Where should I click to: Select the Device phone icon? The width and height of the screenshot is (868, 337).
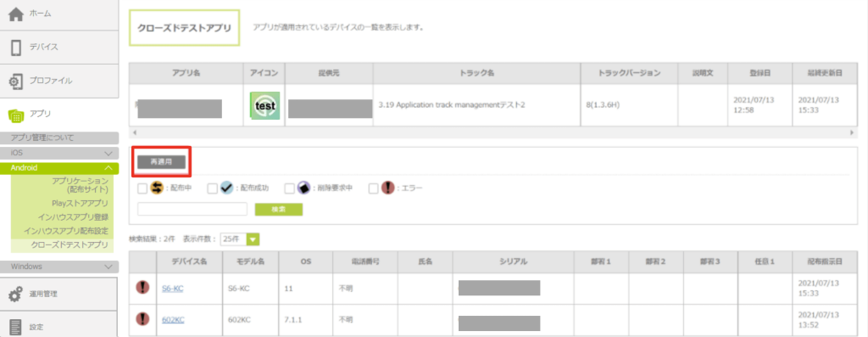click(x=16, y=48)
